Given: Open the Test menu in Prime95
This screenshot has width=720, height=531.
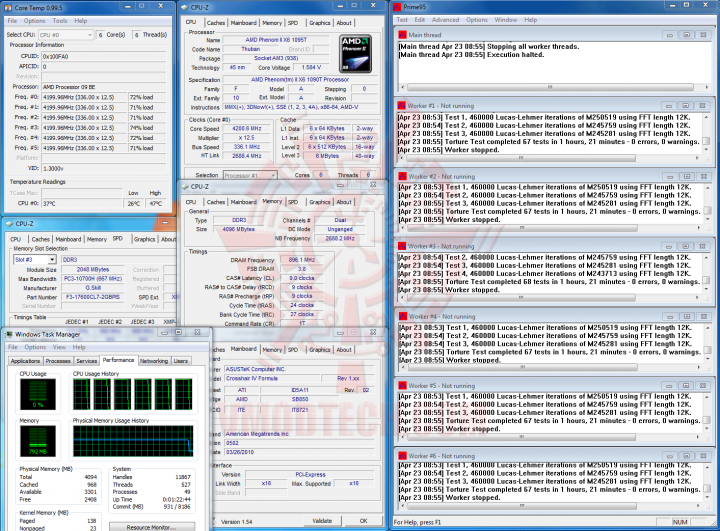Looking at the screenshot, I should pos(402,20).
